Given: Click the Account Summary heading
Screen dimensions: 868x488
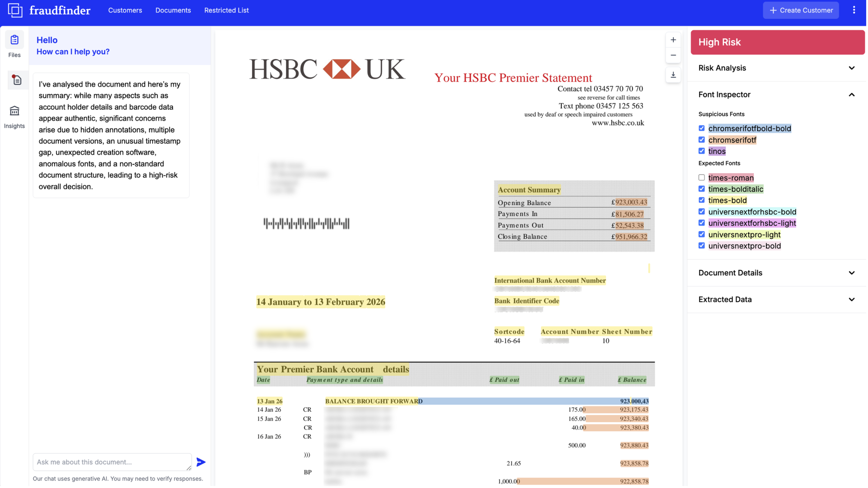Looking at the screenshot, I should [x=529, y=190].
